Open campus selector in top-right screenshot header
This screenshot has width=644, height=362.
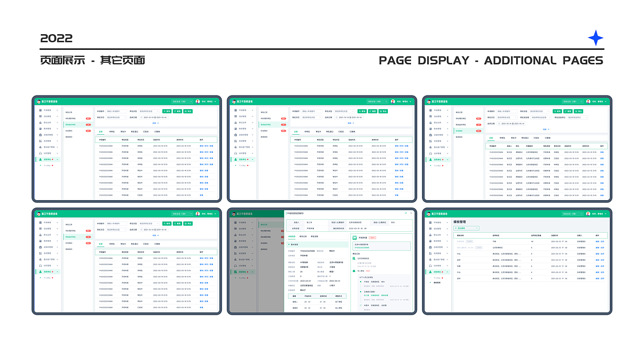tap(573, 102)
